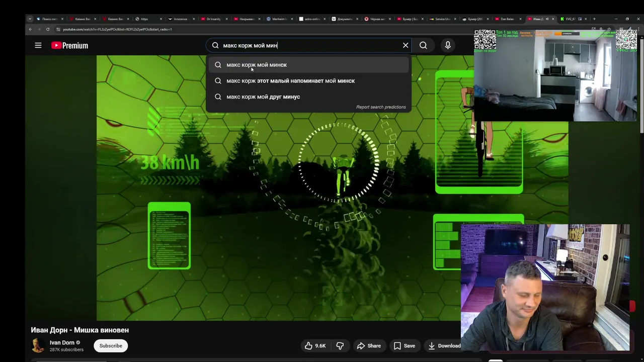Open Report search predictions link
The height and width of the screenshot is (362, 644).
coord(381,107)
